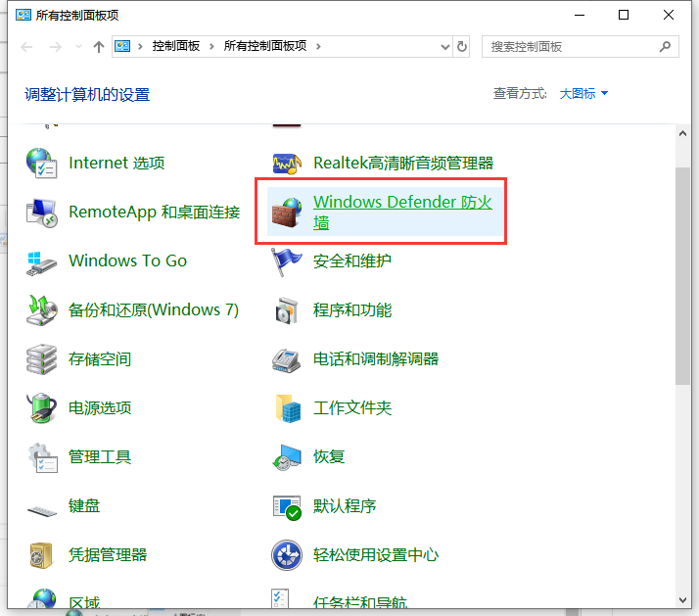Image resolution: width=699 pixels, height=616 pixels.
Task: Open 备份和还原(Windows 7) link
Action: (154, 309)
